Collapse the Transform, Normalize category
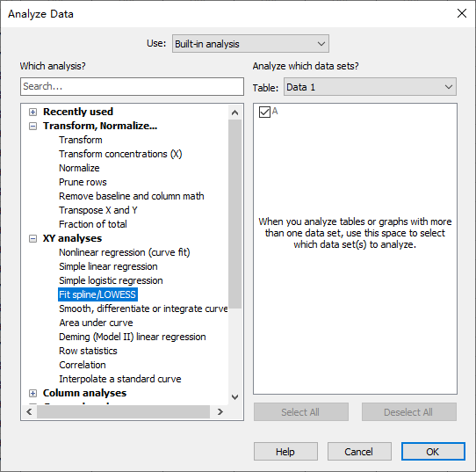Image resolution: width=476 pixels, height=472 pixels. click(x=32, y=126)
